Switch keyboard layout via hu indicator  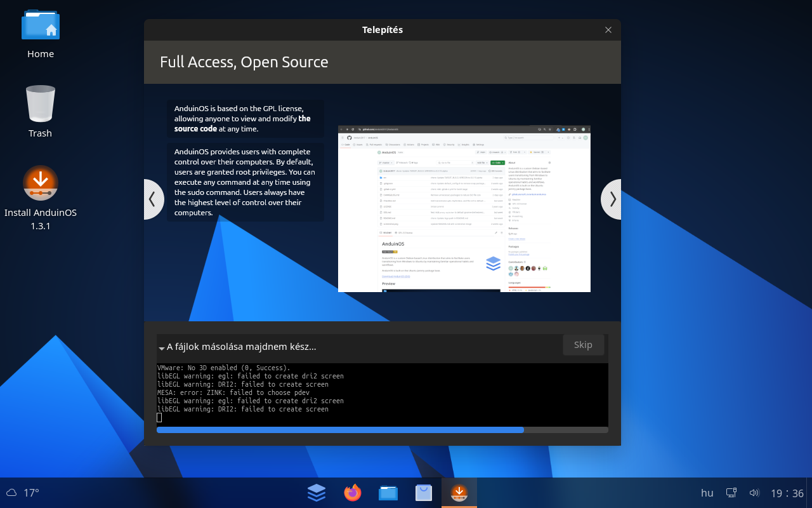(707, 493)
